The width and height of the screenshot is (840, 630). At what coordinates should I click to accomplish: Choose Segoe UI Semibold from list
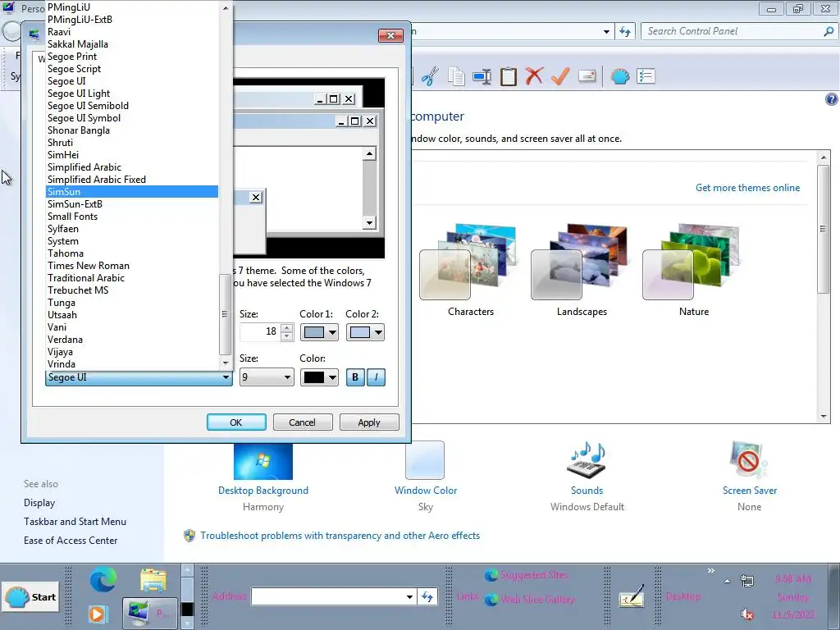[x=132, y=106]
